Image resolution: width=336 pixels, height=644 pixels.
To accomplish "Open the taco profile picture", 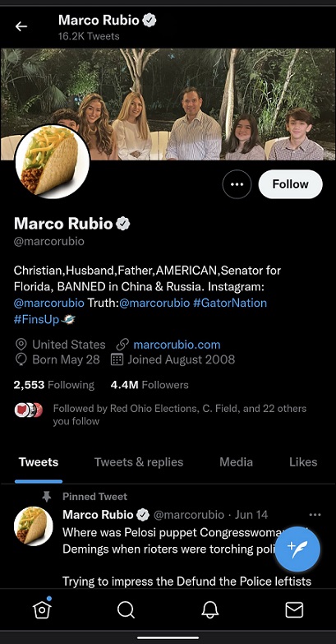I will 53,161.
